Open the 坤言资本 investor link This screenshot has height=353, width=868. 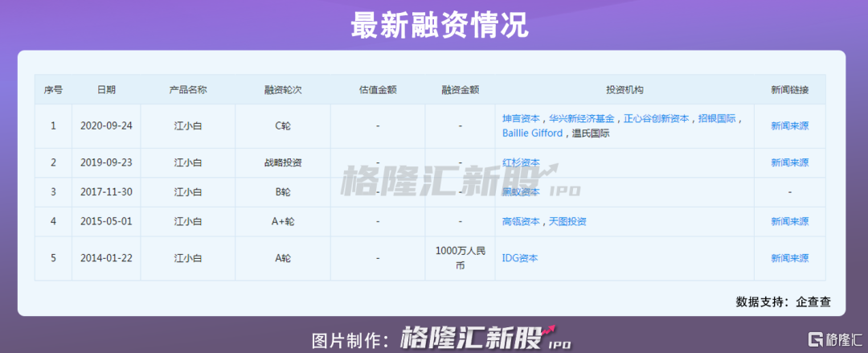pyautogui.click(x=521, y=118)
